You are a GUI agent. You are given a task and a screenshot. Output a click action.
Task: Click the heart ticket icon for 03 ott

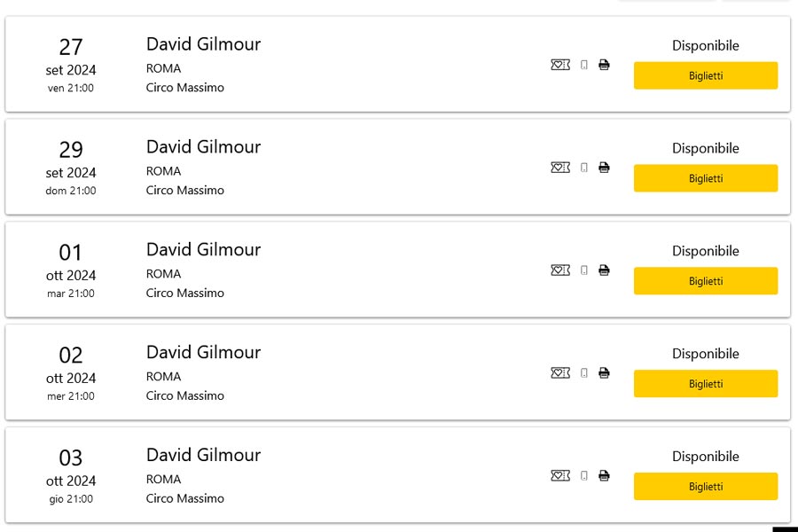coord(560,476)
